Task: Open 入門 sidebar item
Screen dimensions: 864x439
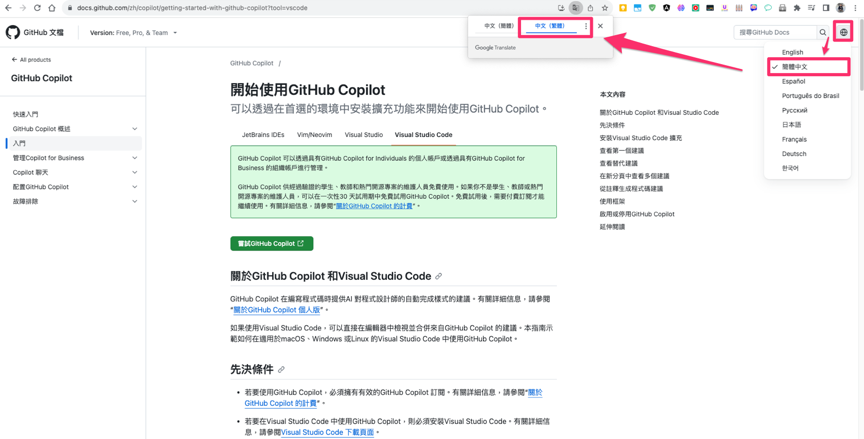Action: [x=73, y=143]
